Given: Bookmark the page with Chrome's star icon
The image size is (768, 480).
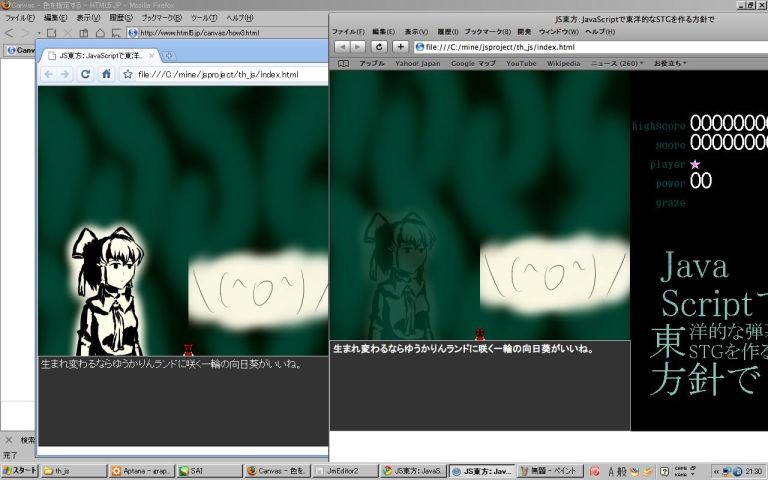Looking at the screenshot, I should [128, 74].
